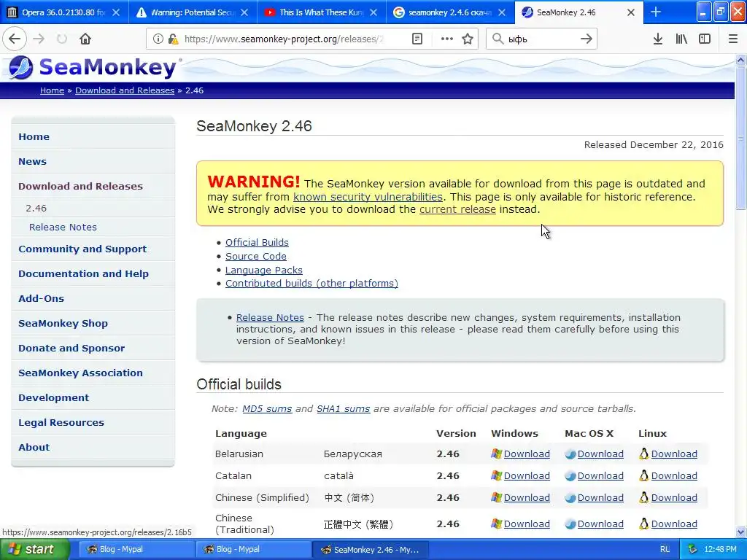Toggle reader view in address bar
Image resolution: width=747 pixels, height=560 pixels.
(x=417, y=39)
